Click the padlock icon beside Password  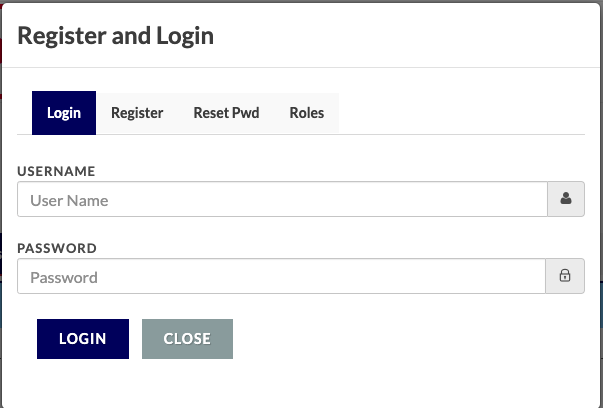click(x=565, y=275)
